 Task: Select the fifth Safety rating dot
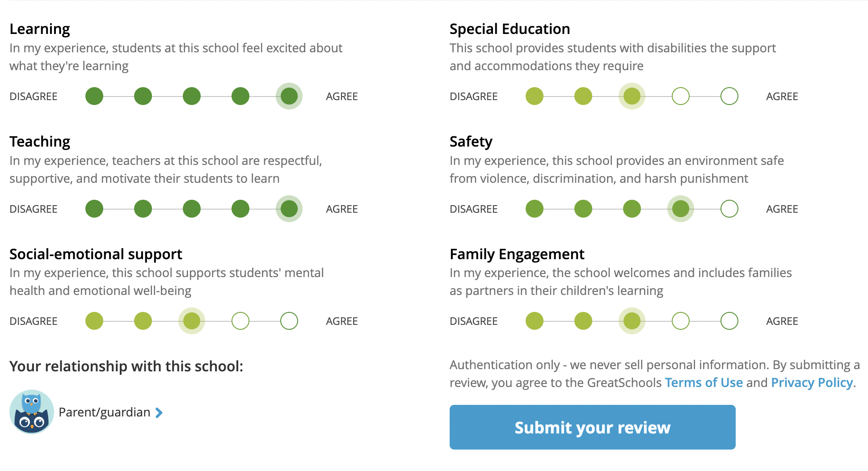pos(729,209)
